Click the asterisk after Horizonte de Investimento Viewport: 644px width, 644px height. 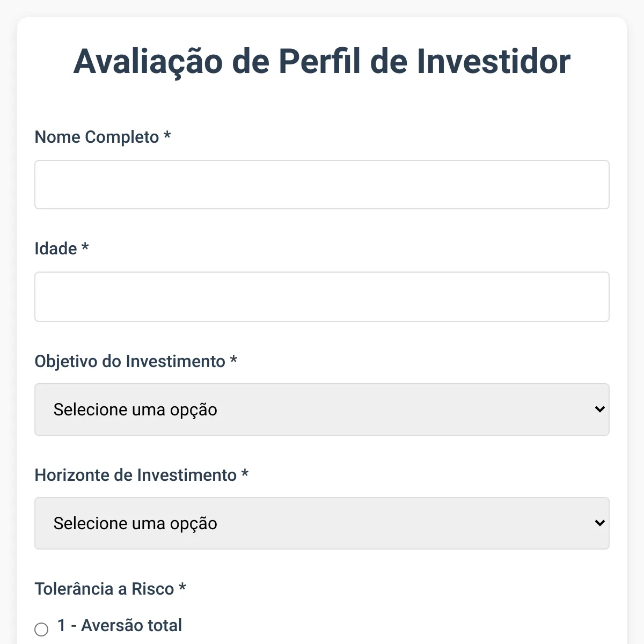pos(245,474)
